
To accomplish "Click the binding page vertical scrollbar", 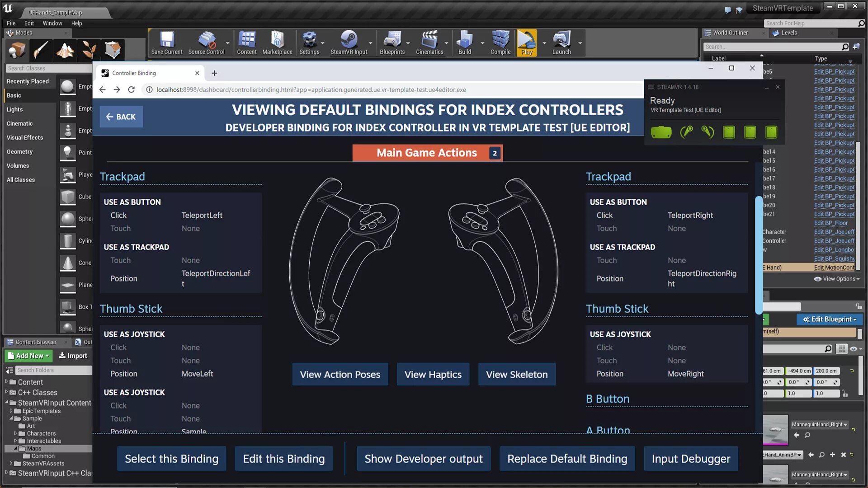I will pyautogui.click(x=758, y=255).
